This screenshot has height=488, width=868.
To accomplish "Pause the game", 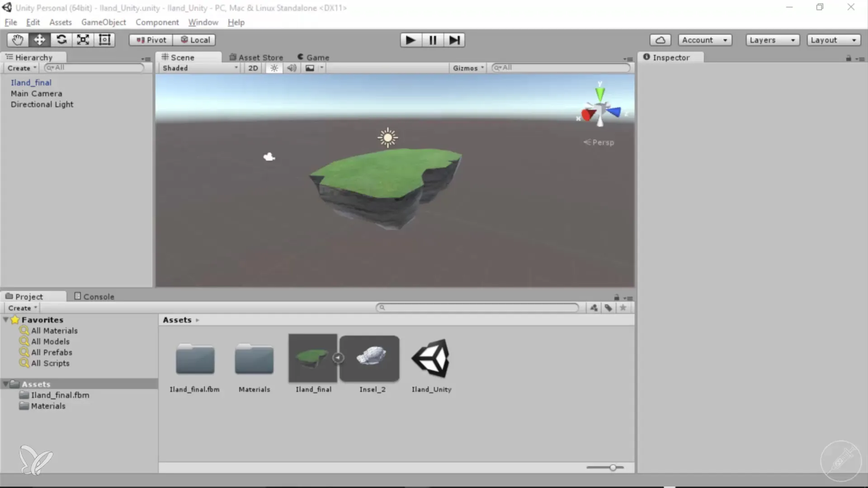I will 433,40.
